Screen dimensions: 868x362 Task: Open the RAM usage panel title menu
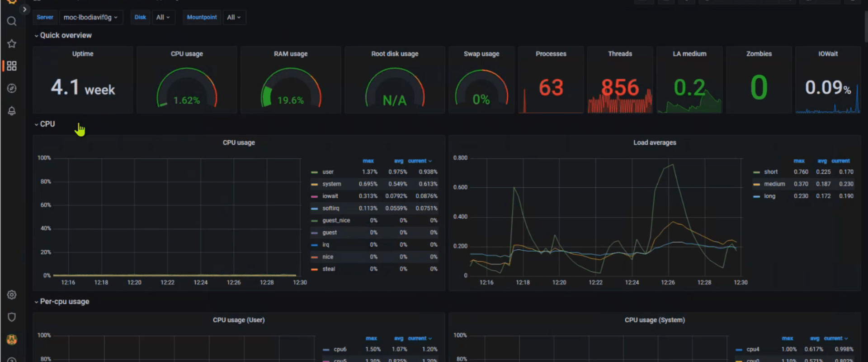(291, 54)
